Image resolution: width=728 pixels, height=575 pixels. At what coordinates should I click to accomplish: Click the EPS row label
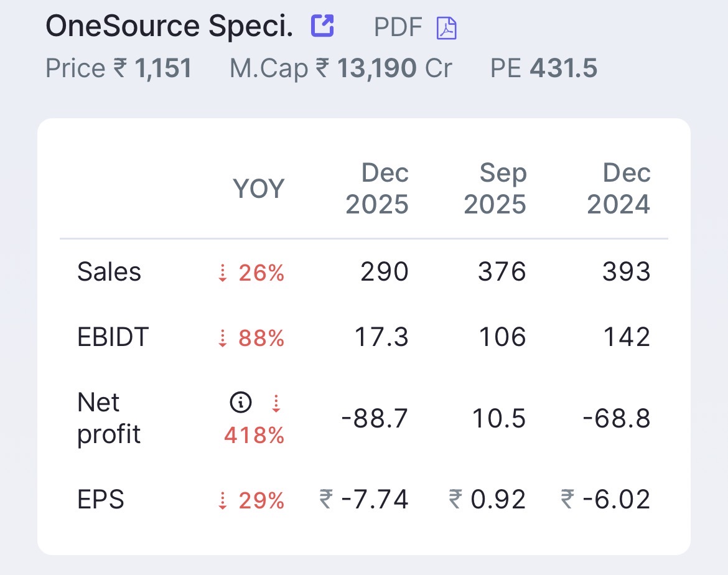[x=100, y=500]
